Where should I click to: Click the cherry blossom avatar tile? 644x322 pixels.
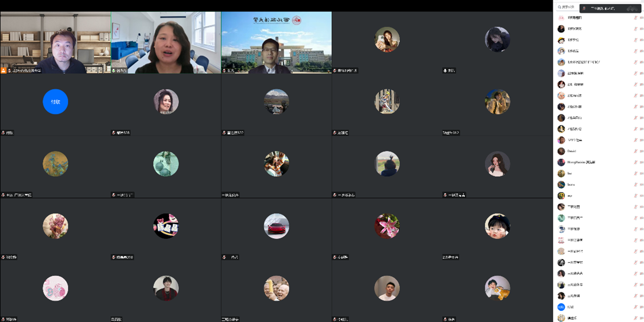click(x=55, y=226)
